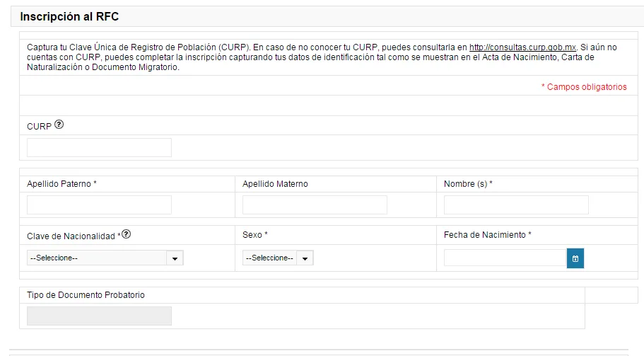
Task: Focus the CURP input field
Action: [x=99, y=148]
